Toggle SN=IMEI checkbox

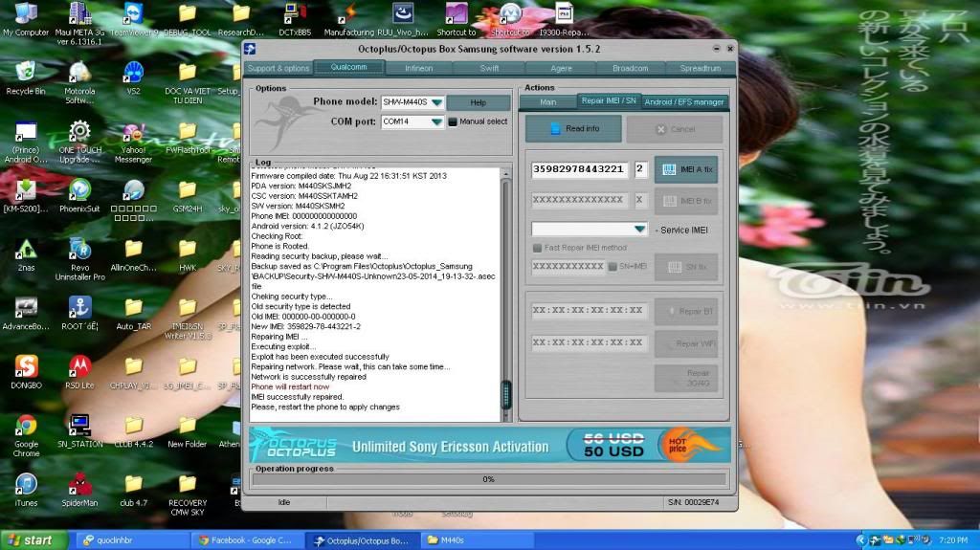pos(612,267)
